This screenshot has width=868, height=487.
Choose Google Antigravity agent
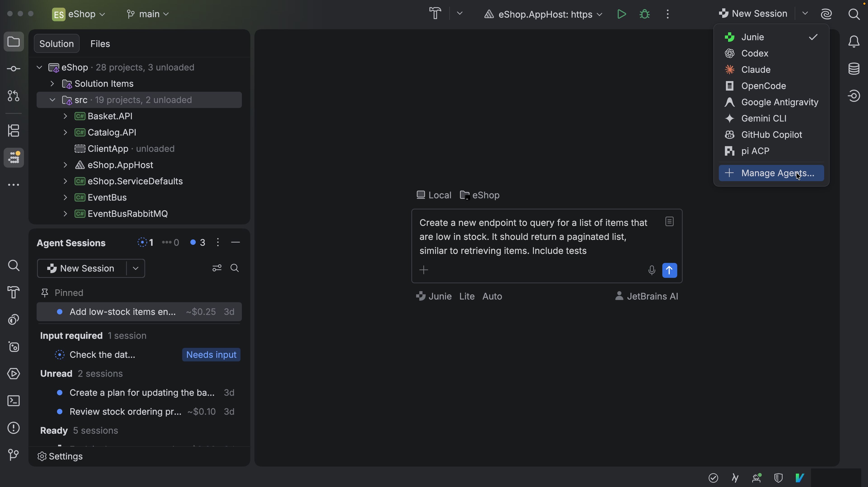point(771,102)
